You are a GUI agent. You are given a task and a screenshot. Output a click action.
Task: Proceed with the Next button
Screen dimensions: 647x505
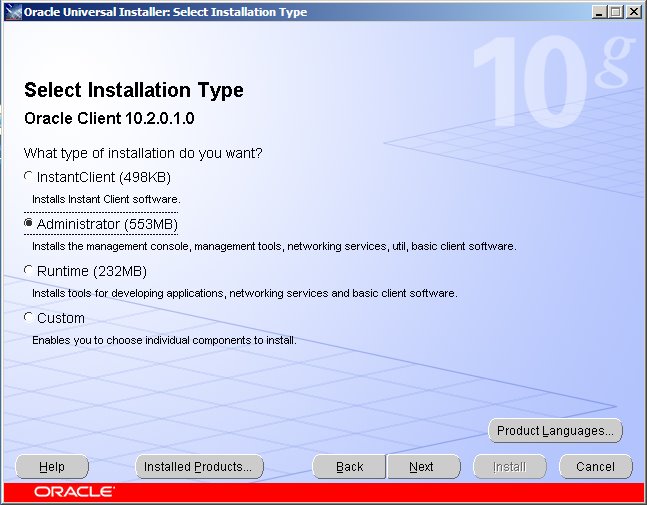click(424, 467)
